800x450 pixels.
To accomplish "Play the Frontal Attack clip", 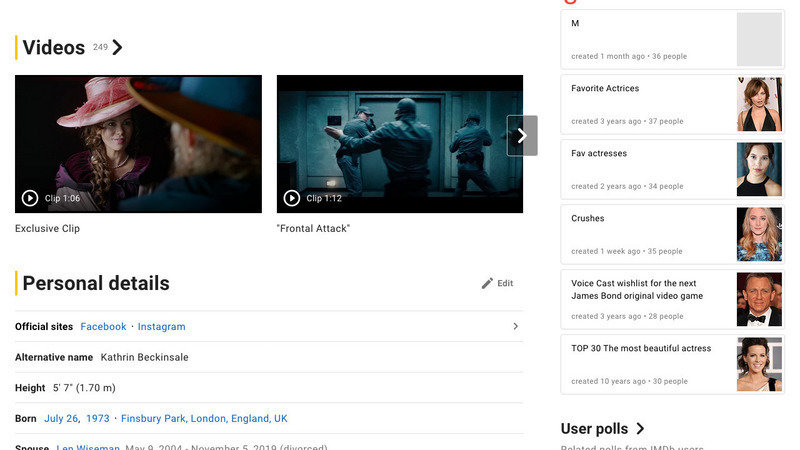I will tap(291, 198).
